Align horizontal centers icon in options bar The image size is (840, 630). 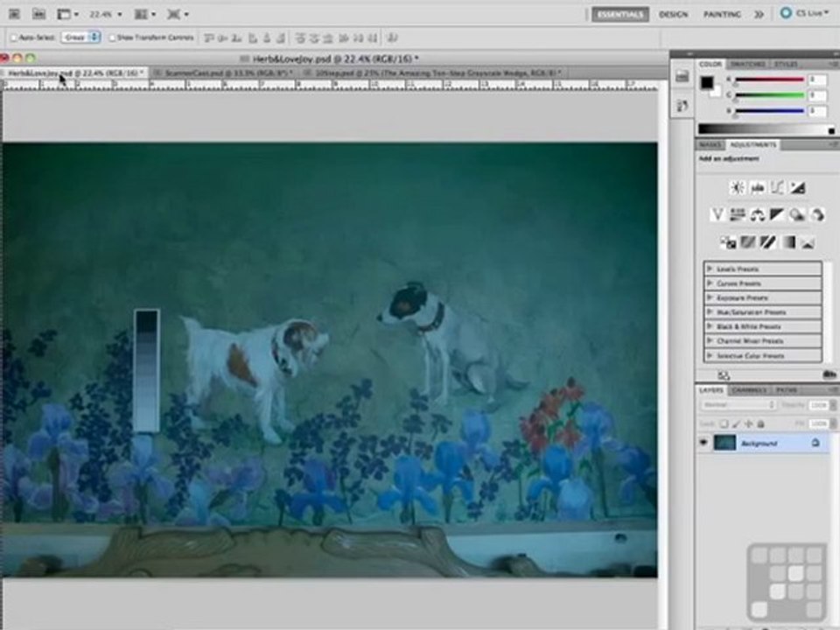266,38
